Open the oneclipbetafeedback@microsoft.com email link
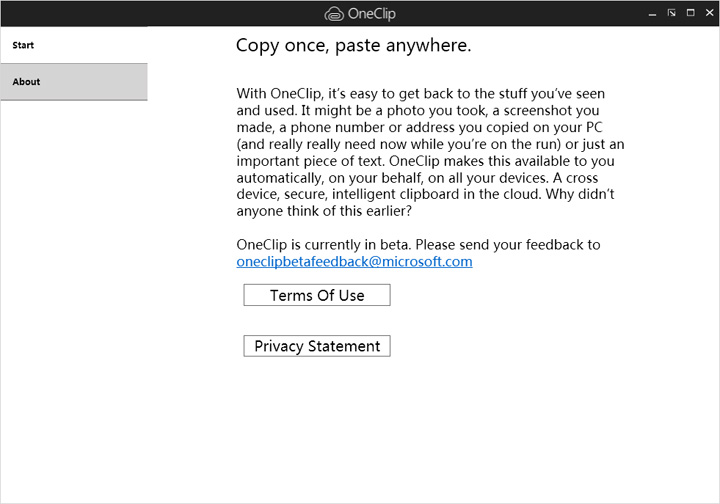 click(354, 262)
